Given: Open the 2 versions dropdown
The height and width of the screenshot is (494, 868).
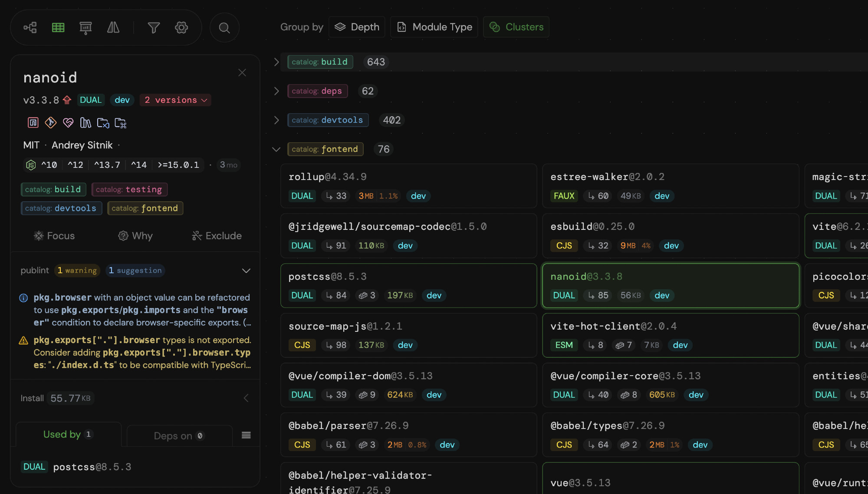Looking at the screenshot, I should 175,100.
